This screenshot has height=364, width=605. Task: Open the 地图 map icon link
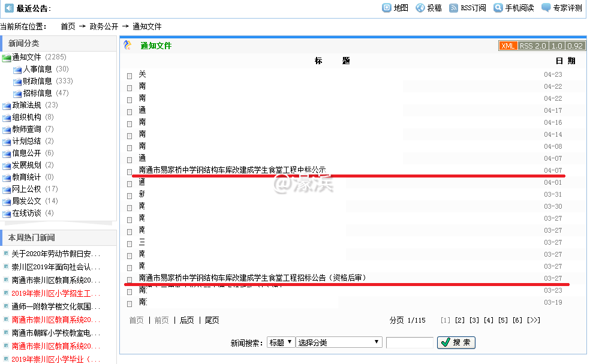point(387,8)
